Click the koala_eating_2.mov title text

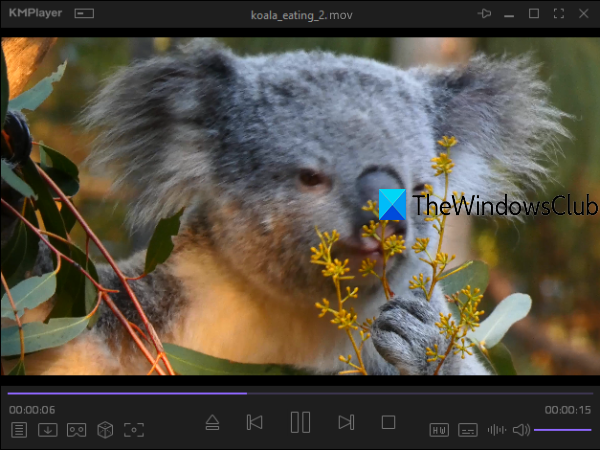(x=302, y=15)
